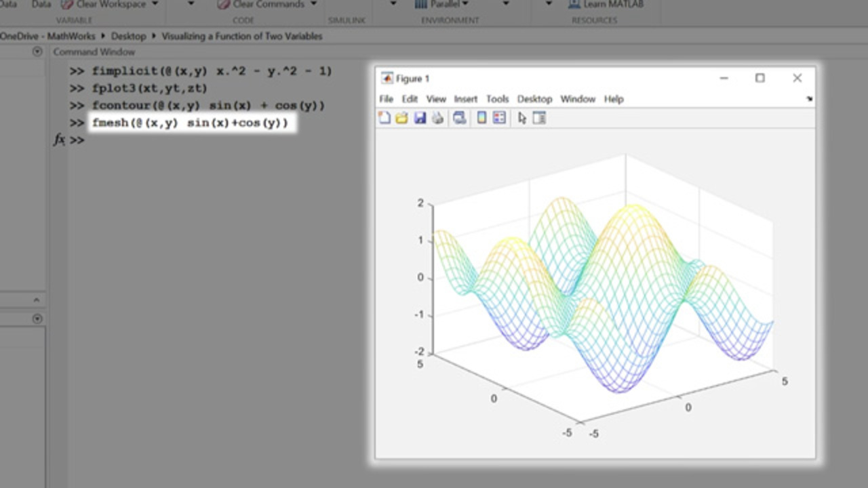Insert a legend using the toolbar icon

click(499, 118)
